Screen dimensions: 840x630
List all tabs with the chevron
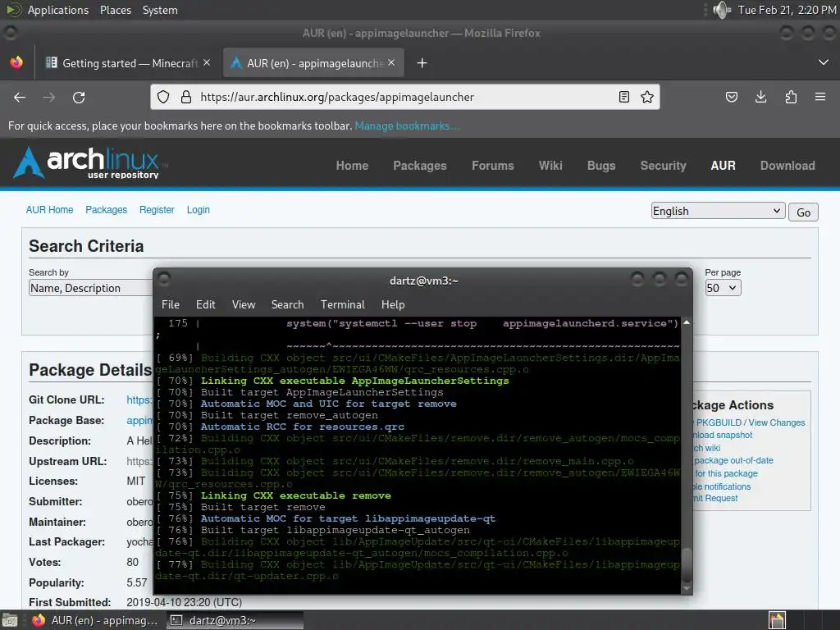(824, 62)
